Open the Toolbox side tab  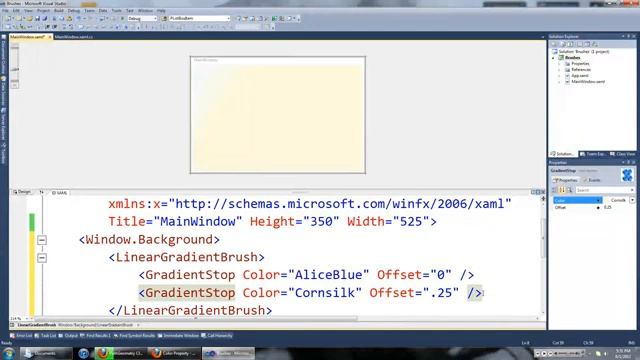point(4,153)
